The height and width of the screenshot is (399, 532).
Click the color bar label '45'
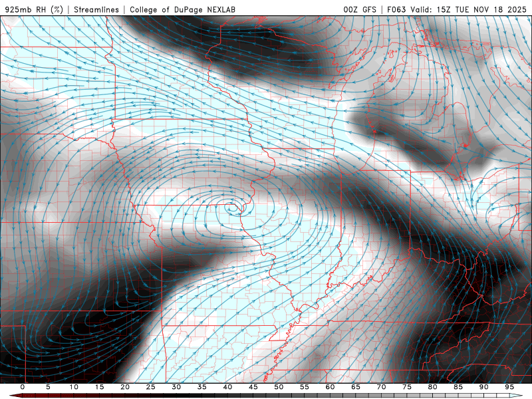253,387
